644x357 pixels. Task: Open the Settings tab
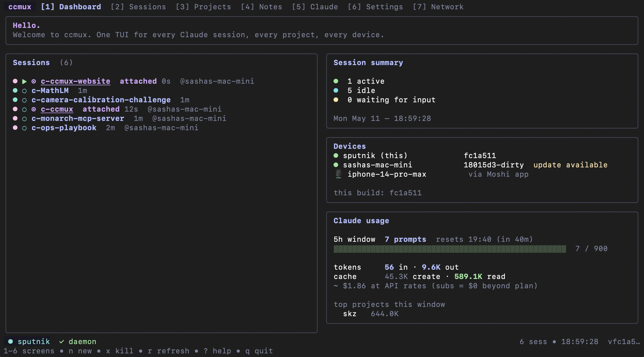click(x=375, y=7)
